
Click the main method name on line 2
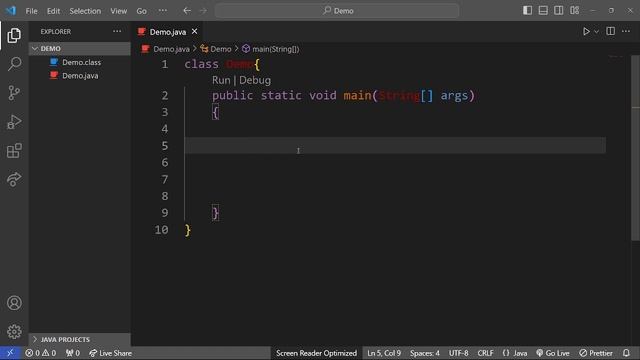[x=357, y=96]
